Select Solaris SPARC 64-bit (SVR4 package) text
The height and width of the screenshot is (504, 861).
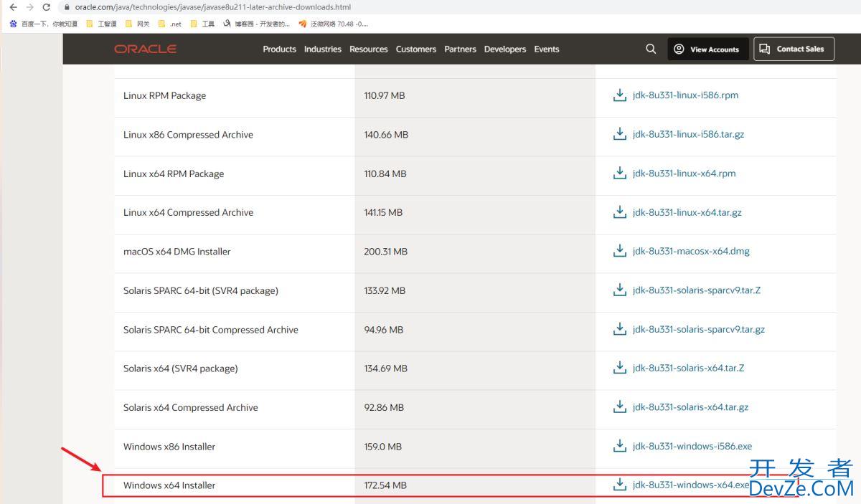pyautogui.click(x=201, y=290)
